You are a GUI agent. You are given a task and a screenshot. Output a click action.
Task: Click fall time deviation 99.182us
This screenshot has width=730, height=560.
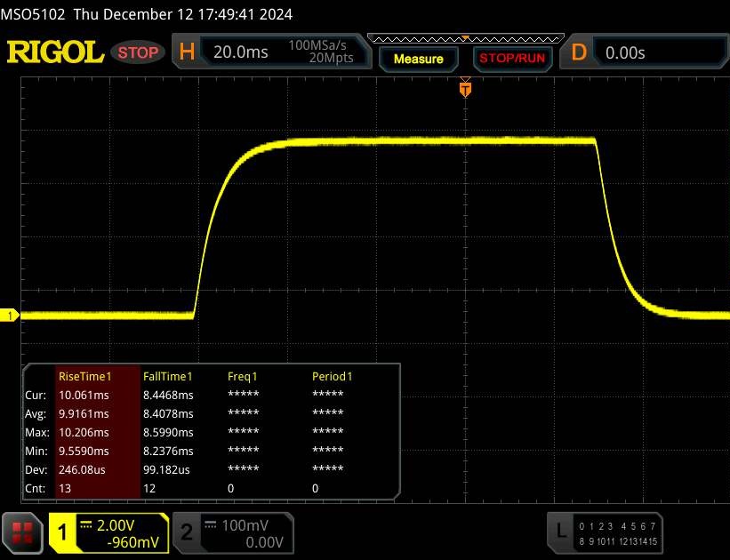coord(166,469)
